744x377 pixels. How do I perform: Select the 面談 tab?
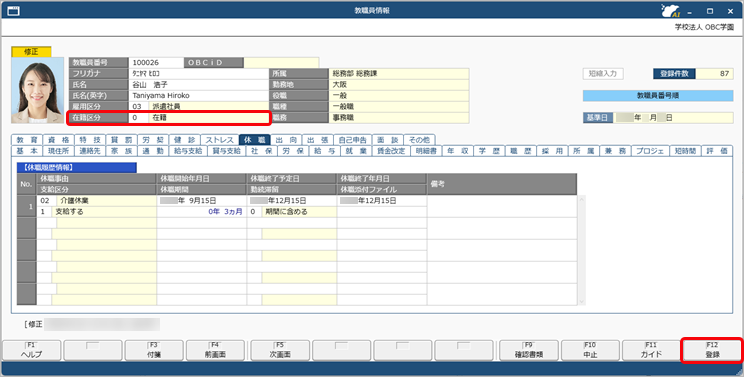pyautogui.click(x=388, y=140)
